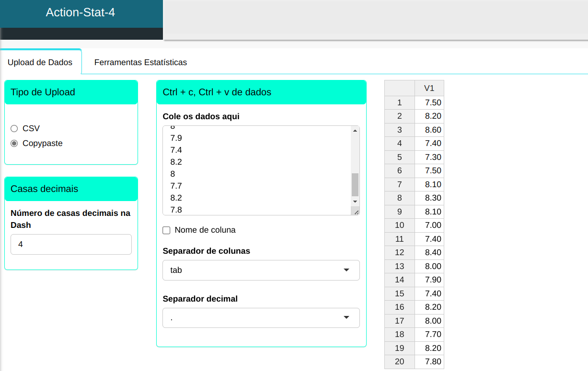Image resolution: width=588 pixels, height=371 pixels.
Task: Select the CSV upload type
Action: [14, 128]
